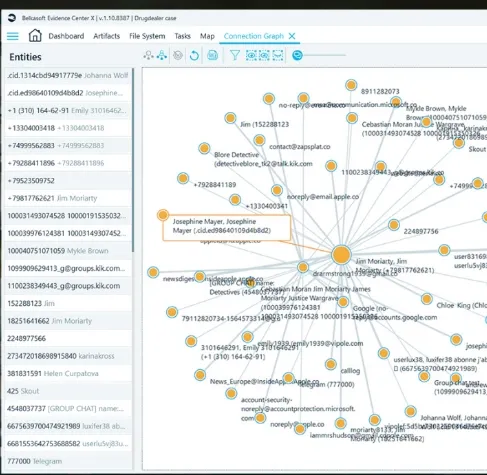The image size is (487, 475).
Task: Click the +1330400341 graph node
Action: point(235,200)
